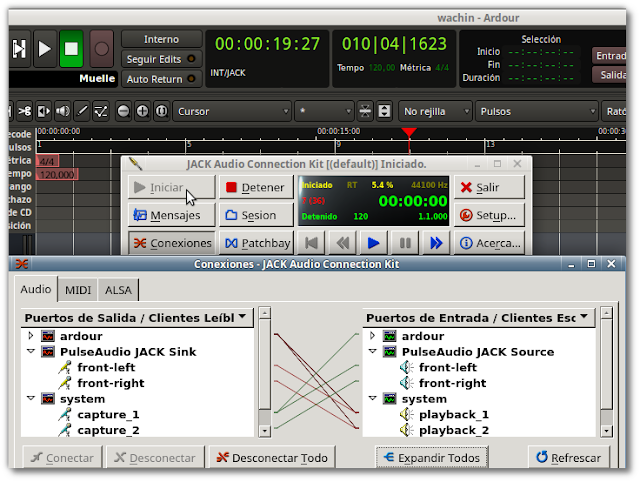Click Salir to quit JACK control

pyautogui.click(x=489, y=187)
